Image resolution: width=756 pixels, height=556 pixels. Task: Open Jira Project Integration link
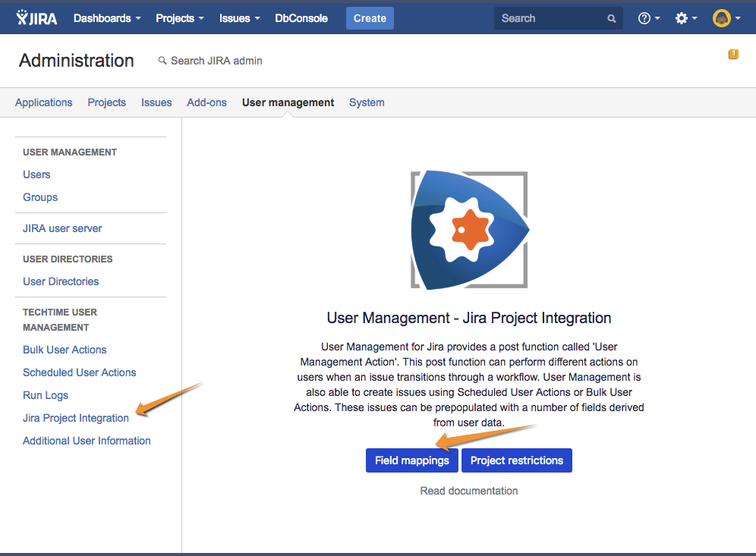pyautogui.click(x=76, y=418)
